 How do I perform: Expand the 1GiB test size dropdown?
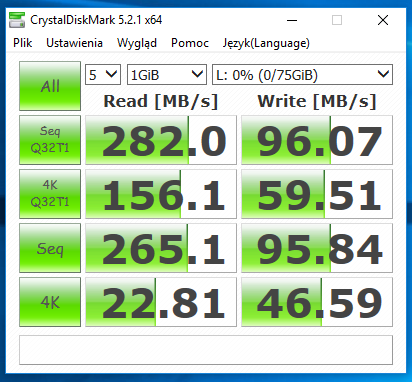[x=167, y=74]
